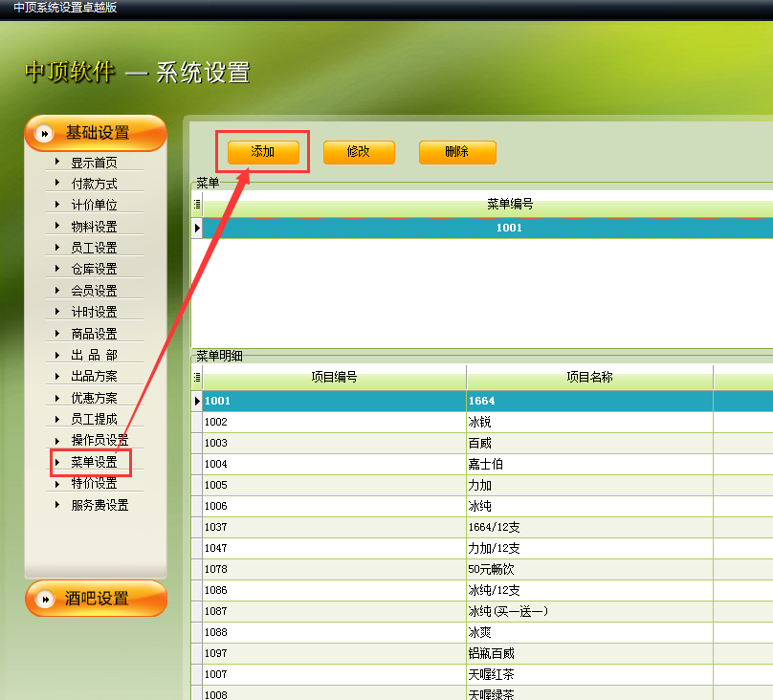Select menu row 1001 in 菜单 grid
The image size is (773, 700).
click(x=488, y=228)
